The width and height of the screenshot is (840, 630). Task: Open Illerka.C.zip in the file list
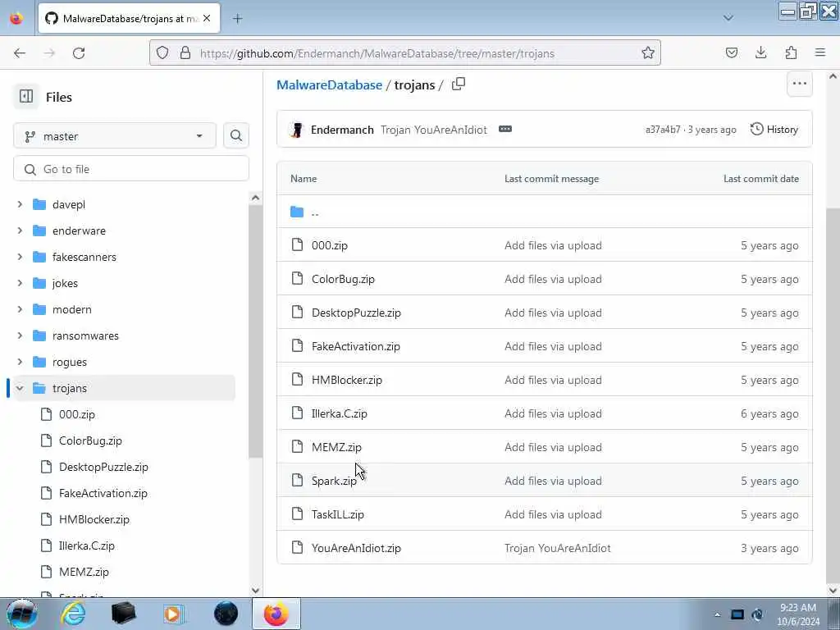339,413
